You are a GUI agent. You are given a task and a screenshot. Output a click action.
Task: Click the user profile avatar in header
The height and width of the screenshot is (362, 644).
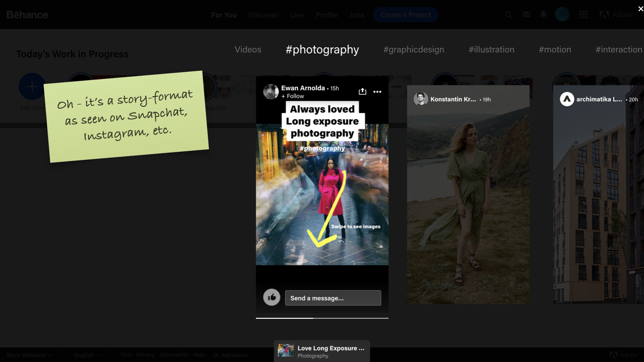click(x=562, y=14)
